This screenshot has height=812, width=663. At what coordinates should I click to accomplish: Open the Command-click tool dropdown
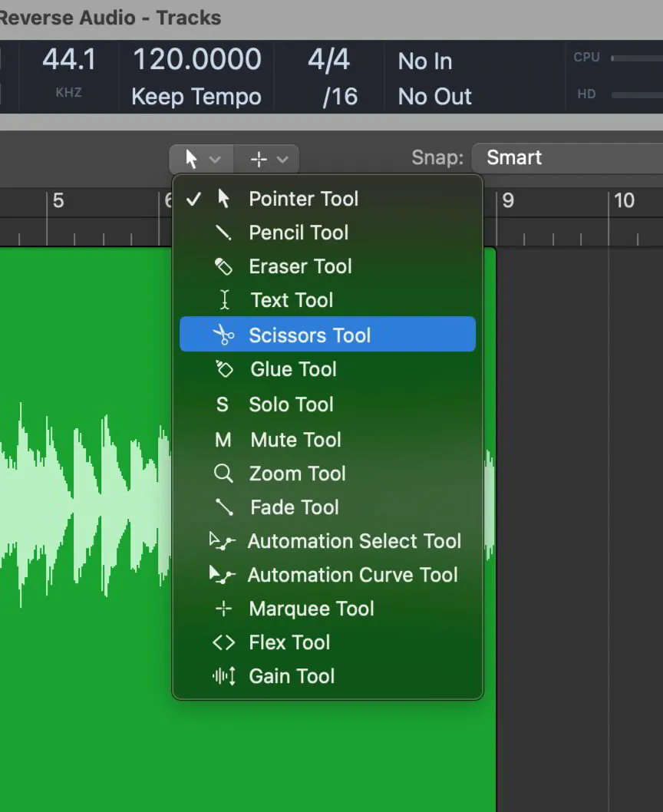pos(267,159)
